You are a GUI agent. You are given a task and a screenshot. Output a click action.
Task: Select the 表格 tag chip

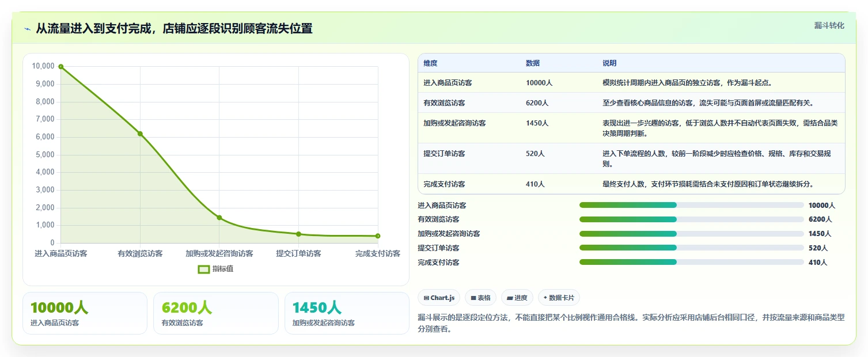click(480, 298)
